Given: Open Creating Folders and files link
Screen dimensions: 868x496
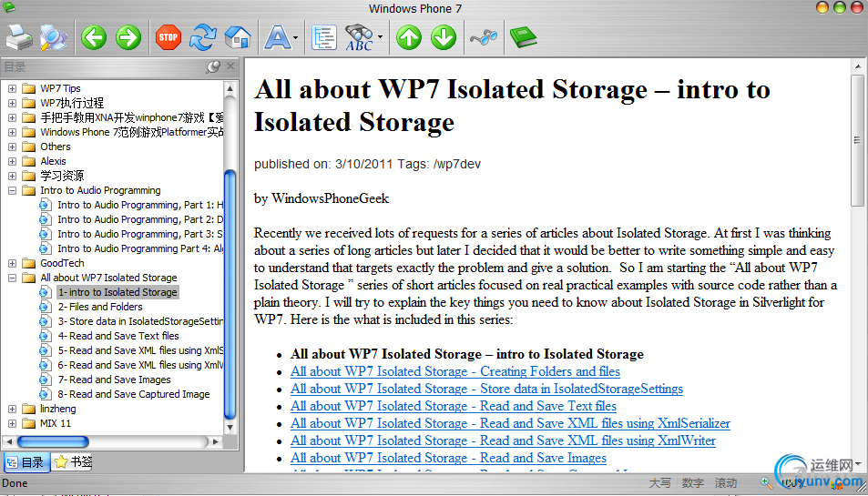Looking at the screenshot, I should 455,371.
